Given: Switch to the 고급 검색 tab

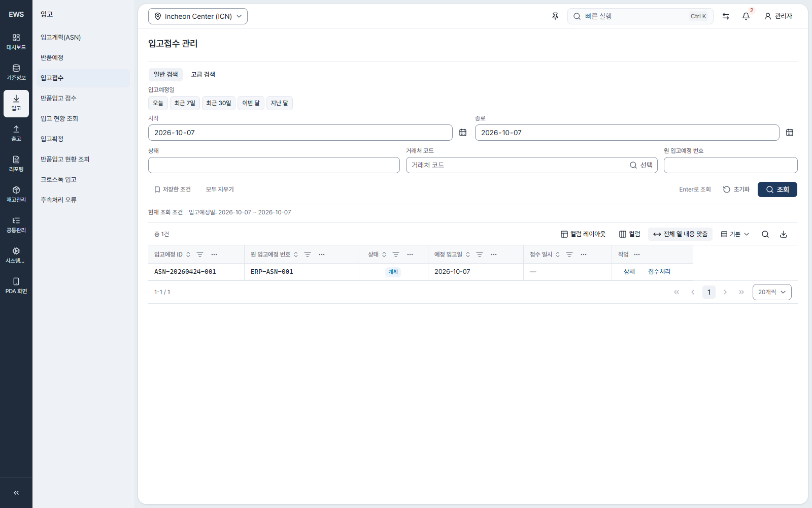Looking at the screenshot, I should (x=203, y=75).
